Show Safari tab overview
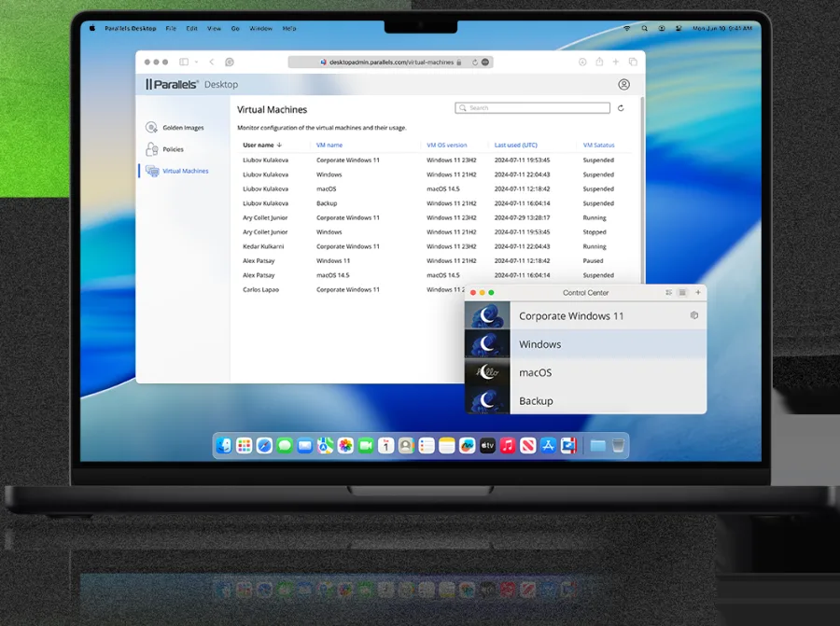840x626 pixels. click(633, 63)
